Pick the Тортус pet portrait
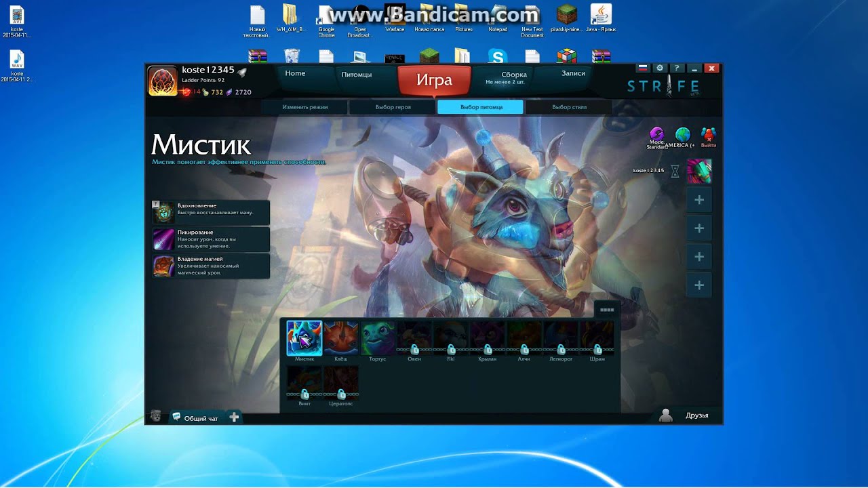The image size is (868, 488). point(378,338)
